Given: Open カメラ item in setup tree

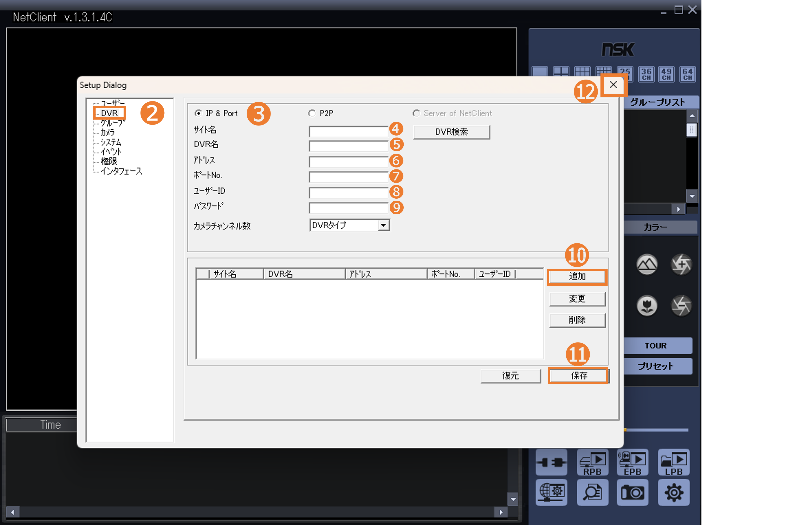Looking at the screenshot, I should [108, 132].
